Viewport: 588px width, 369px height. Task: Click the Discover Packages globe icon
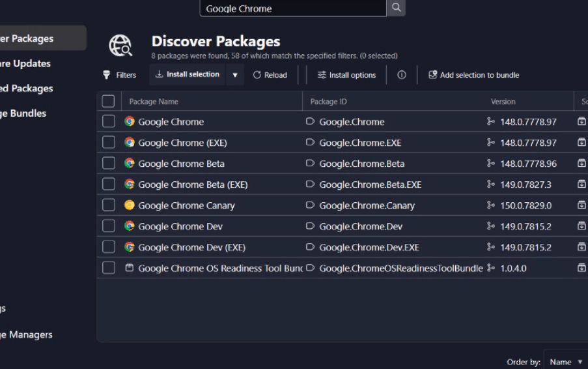pyautogui.click(x=120, y=46)
